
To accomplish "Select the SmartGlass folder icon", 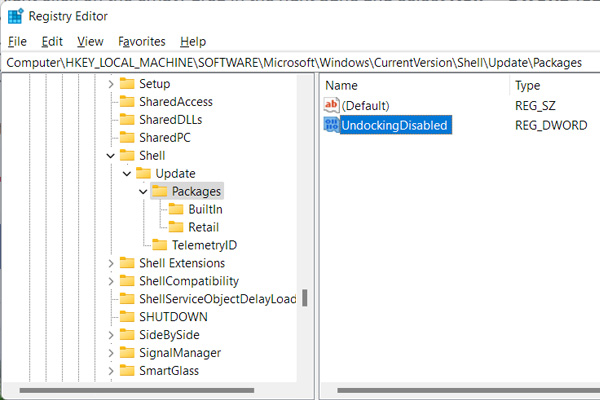I will click(x=127, y=370).
